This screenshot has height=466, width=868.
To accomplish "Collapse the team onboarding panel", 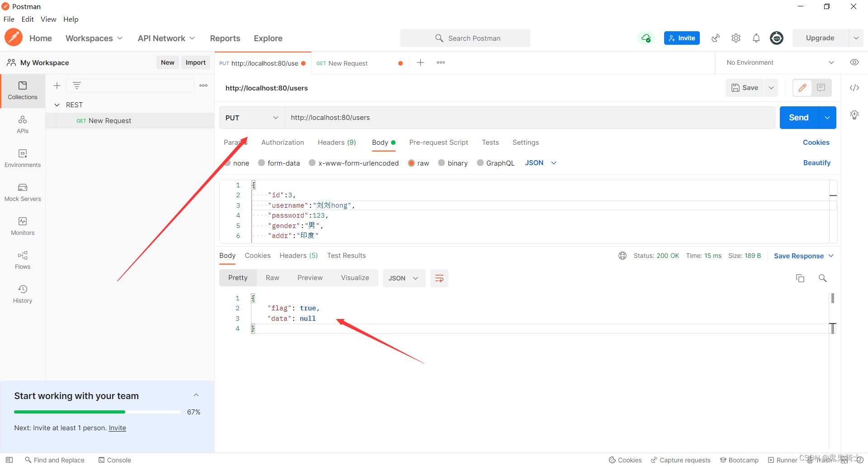I will pos(196,395).
